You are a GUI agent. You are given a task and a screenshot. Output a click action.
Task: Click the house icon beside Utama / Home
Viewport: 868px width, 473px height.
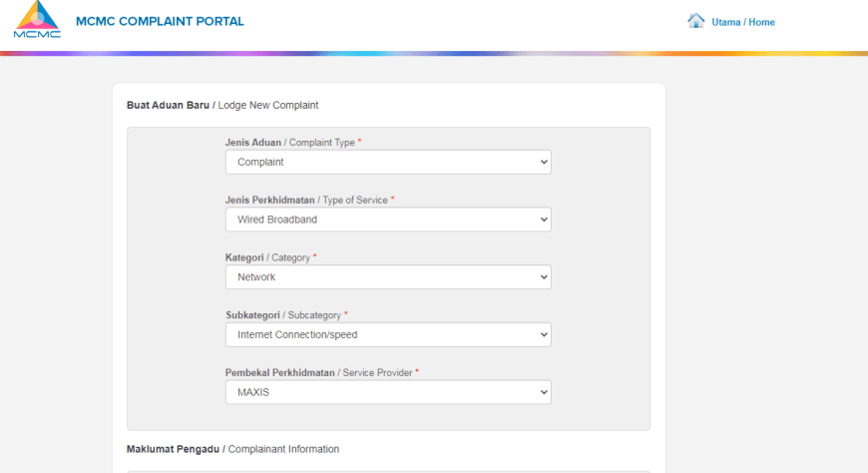[x=695, y=21]
